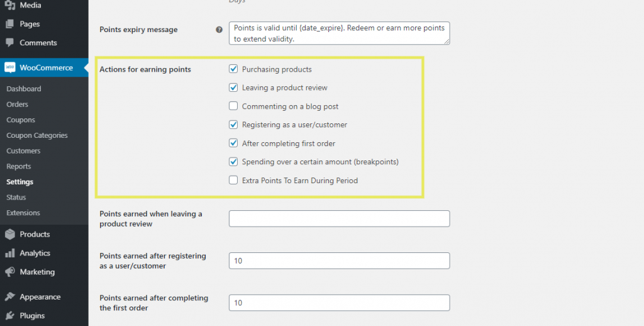Uncheck Spending over a certain amount checkbox
Viewport: 644px width, 326px height.
coord(233,162)
